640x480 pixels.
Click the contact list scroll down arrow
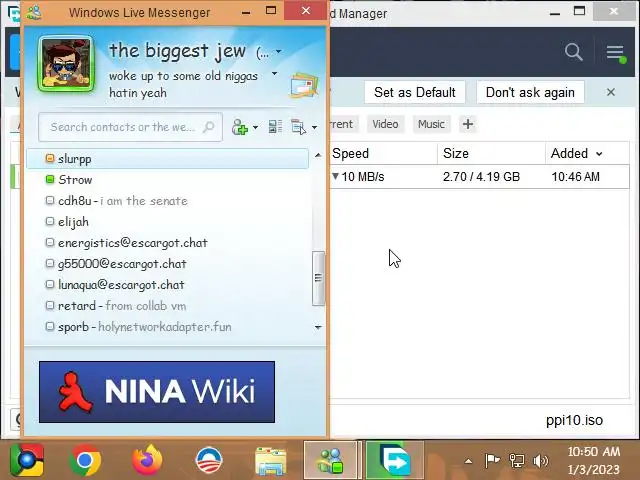[x=318, y=327]
